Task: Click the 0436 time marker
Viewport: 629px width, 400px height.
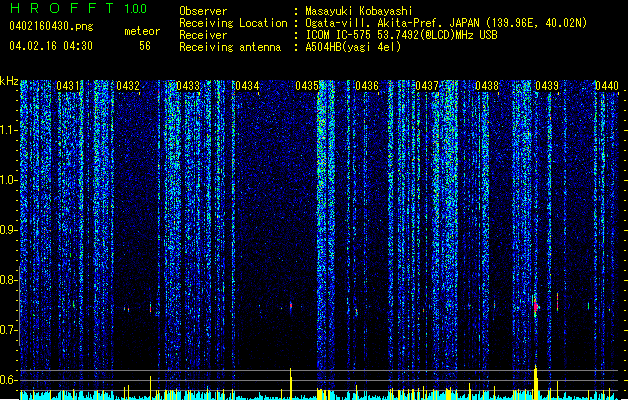Action: [x=367, y=86]
